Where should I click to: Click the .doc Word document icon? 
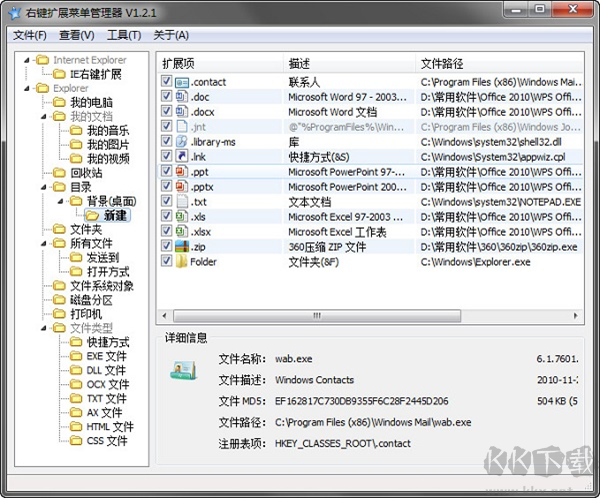(181, 96)
